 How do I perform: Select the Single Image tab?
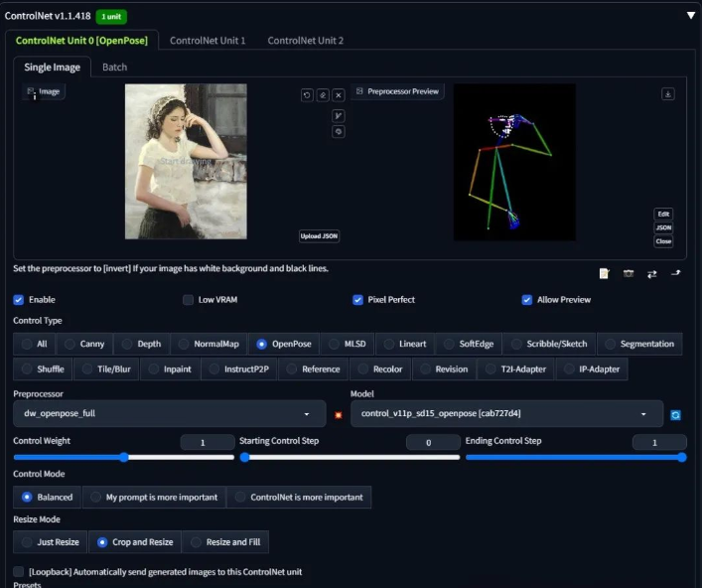[52, 68]
